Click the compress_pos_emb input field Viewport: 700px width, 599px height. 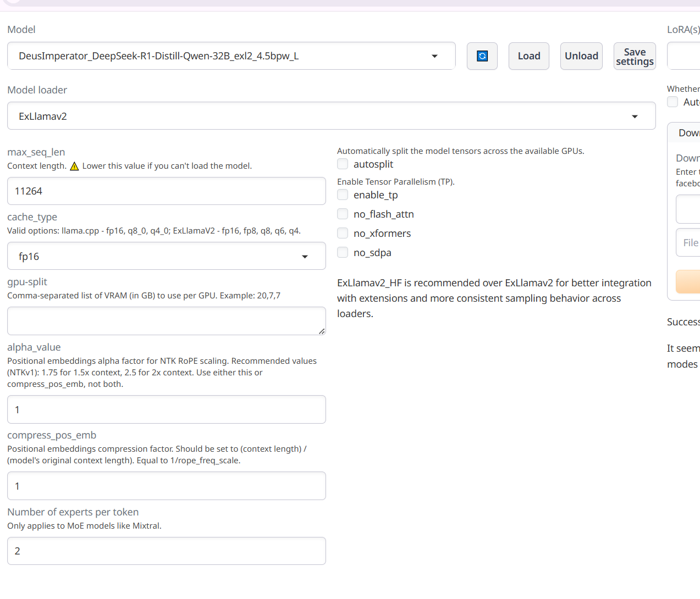click(x=167, y=486)
